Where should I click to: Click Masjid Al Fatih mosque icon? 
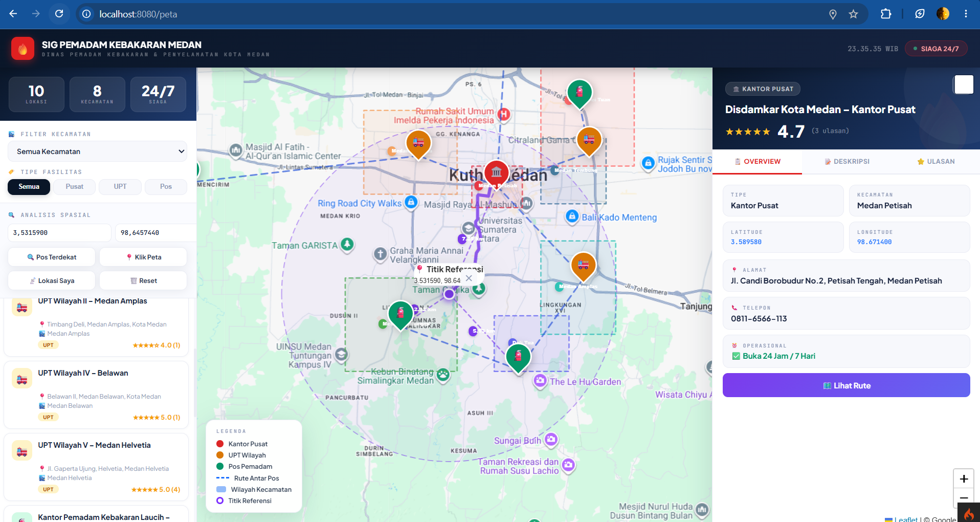tap(236, 150)
